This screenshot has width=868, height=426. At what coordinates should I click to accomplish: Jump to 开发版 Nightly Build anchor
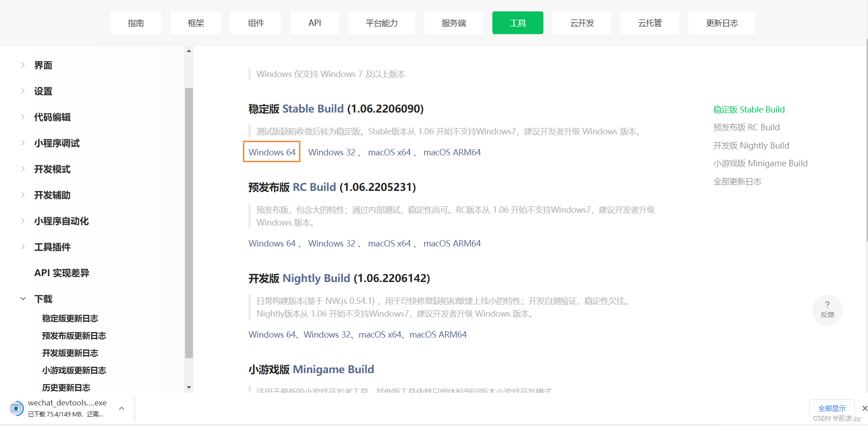(x=751, y=145)
